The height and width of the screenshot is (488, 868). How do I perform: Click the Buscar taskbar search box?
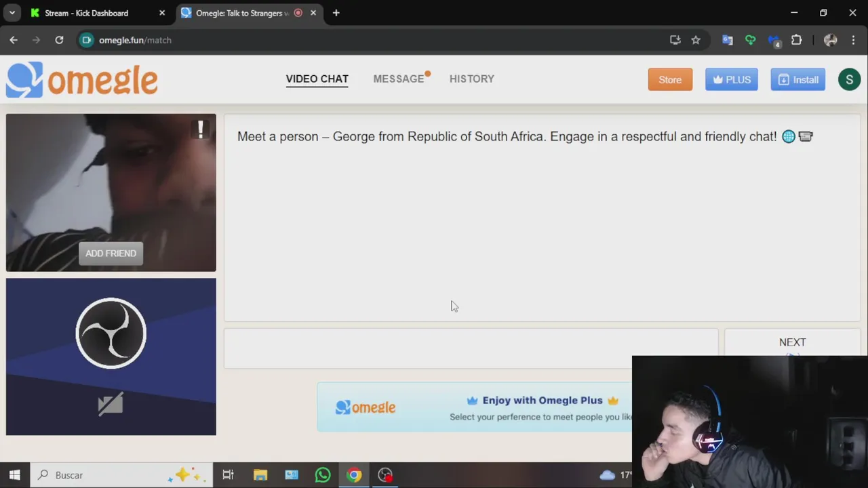pos(121,475)
